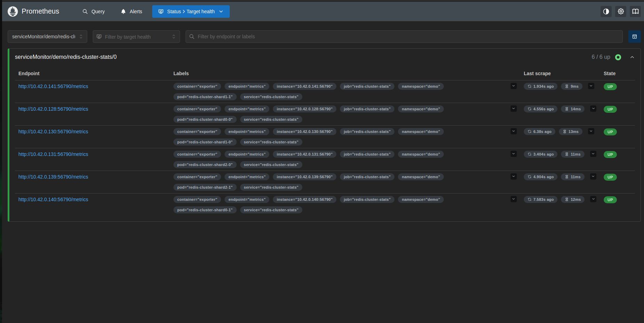Click the UP badge for 10.42.0.140
644x323 pixels.
[610, 200]
